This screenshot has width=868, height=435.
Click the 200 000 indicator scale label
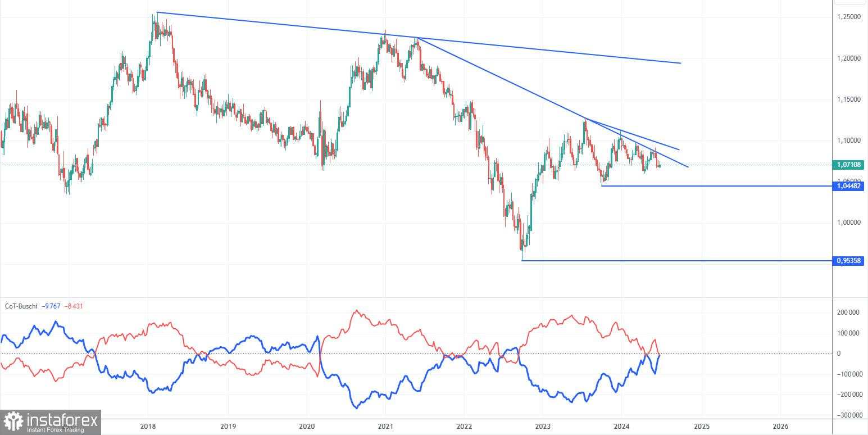tap(848, 313)
